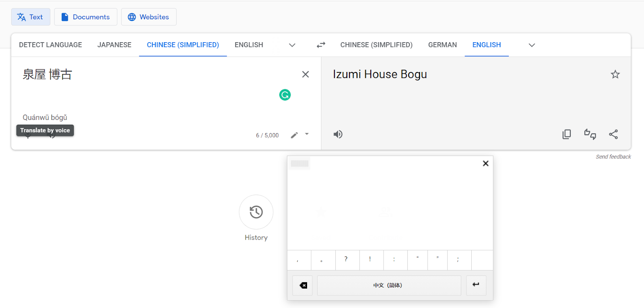The image size is (644, 308).
Task: Select the Text translation mode button
Action: click(x=31, y=17)
